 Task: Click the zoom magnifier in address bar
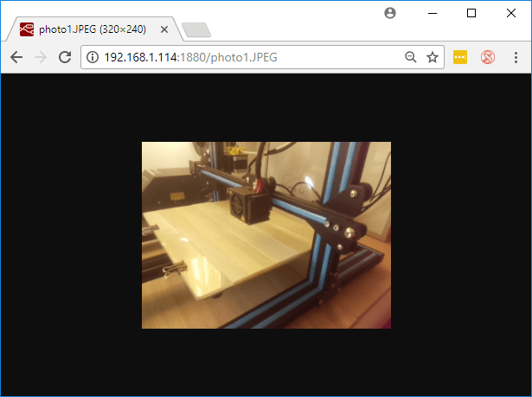(x=411, y=57)
